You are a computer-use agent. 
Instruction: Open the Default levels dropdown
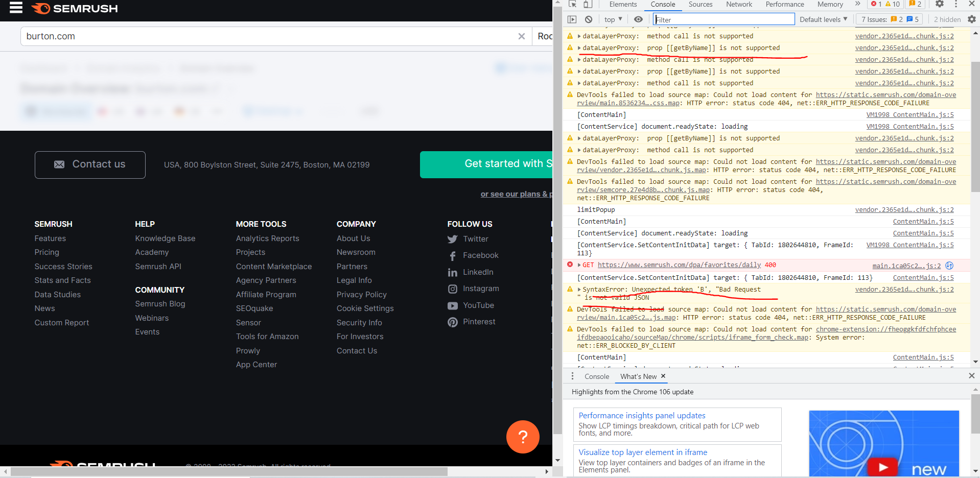(x=823, y=19)
